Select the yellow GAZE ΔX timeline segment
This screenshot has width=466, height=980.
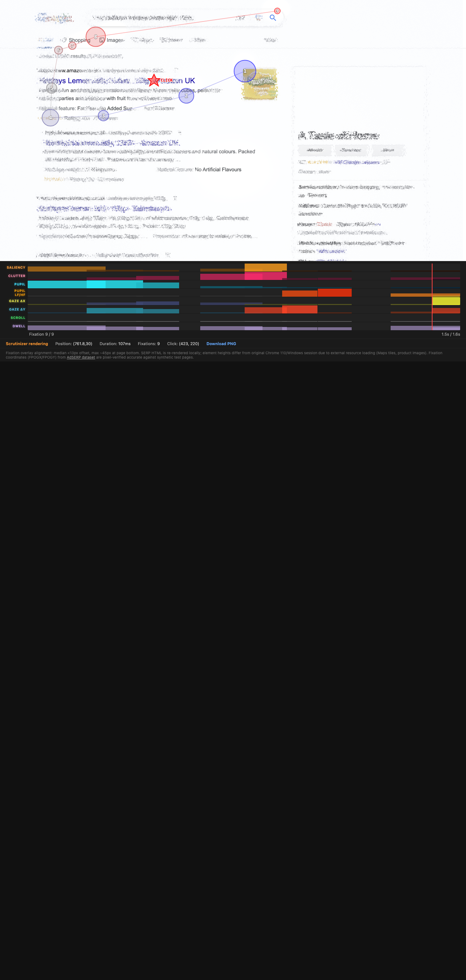446,301
